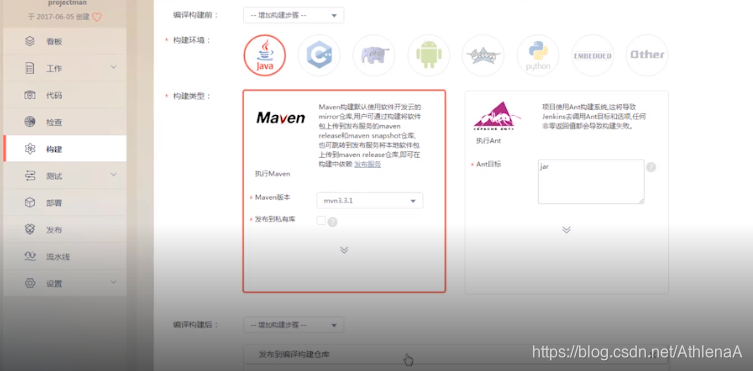Expand the 工作 chevron in sidebar
753x371 pixels.
coord(113,67)
